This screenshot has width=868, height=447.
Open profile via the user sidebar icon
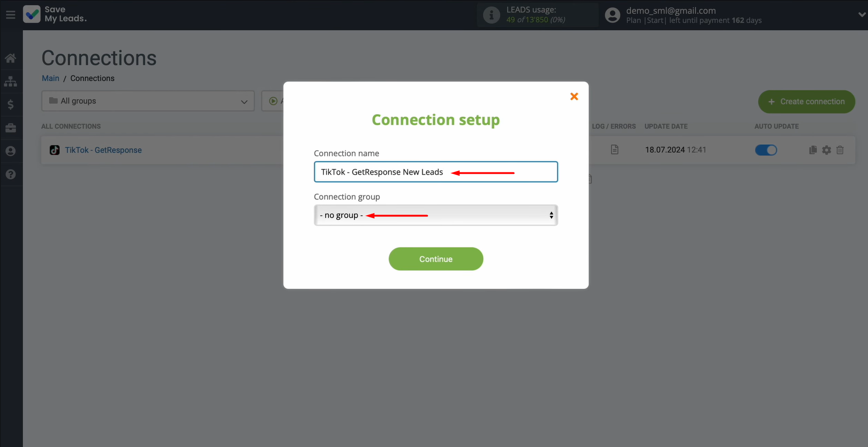click(11, 151)
